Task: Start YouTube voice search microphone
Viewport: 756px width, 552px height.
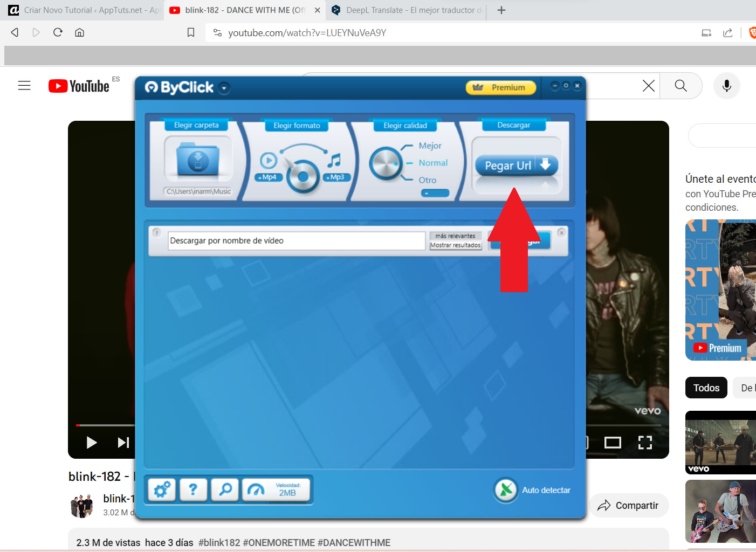Action: click(727, 86)
